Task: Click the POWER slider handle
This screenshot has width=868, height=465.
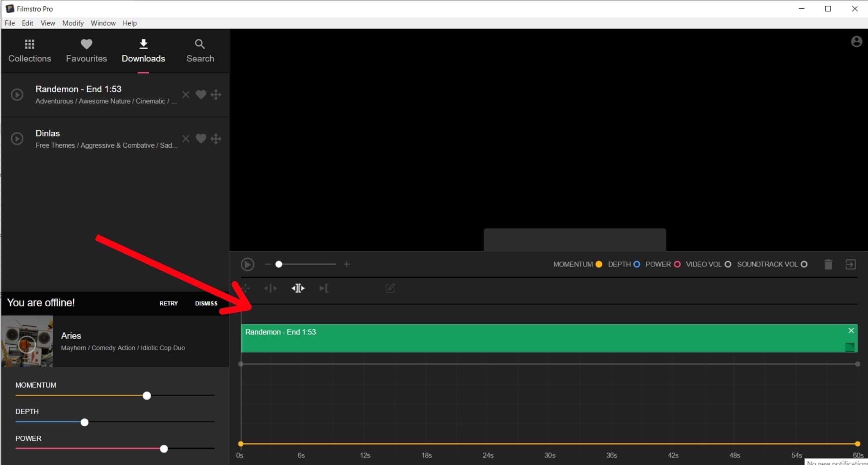Action: (x=164, y=449)
